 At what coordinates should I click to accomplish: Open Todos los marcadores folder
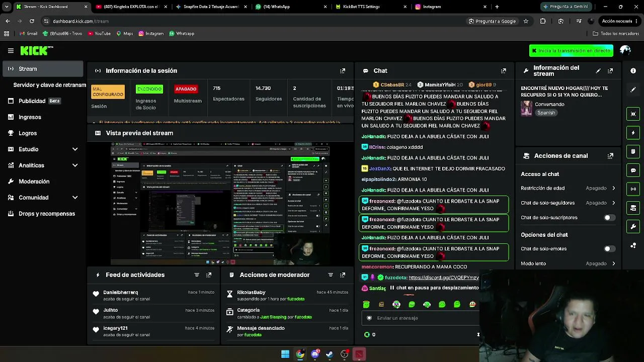click(616, 34)
